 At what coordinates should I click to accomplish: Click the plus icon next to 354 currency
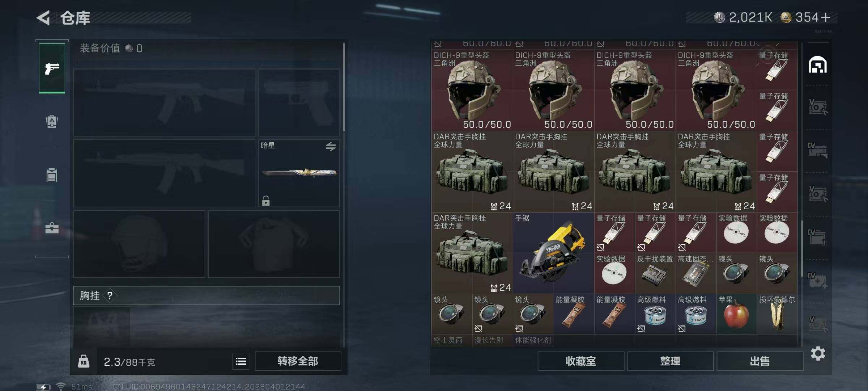[x=826, y=17]
